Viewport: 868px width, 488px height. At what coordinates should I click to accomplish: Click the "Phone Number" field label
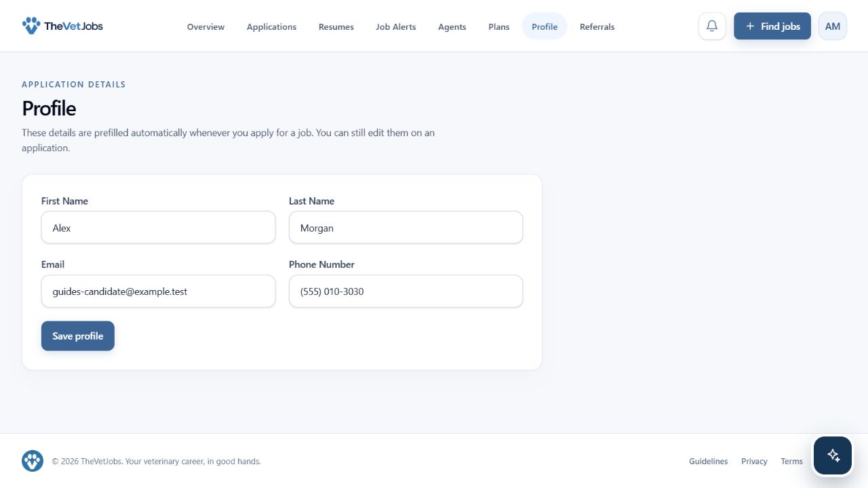coord(321,264)
